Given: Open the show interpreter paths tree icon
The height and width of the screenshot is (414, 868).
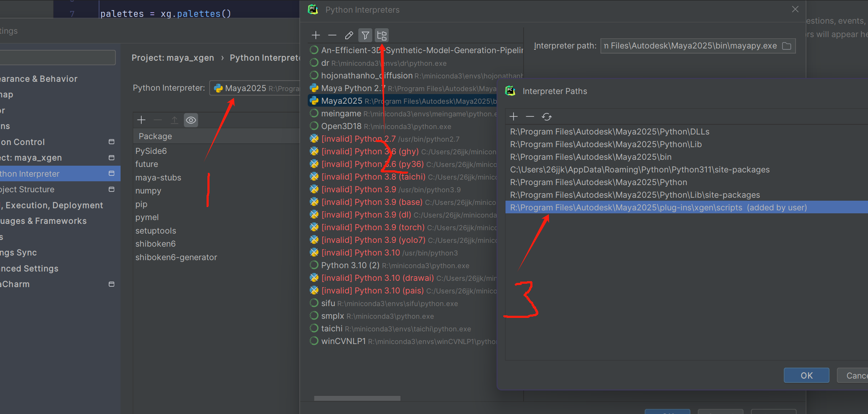Looking at the screenshot, I should click(x=382, y=35).
